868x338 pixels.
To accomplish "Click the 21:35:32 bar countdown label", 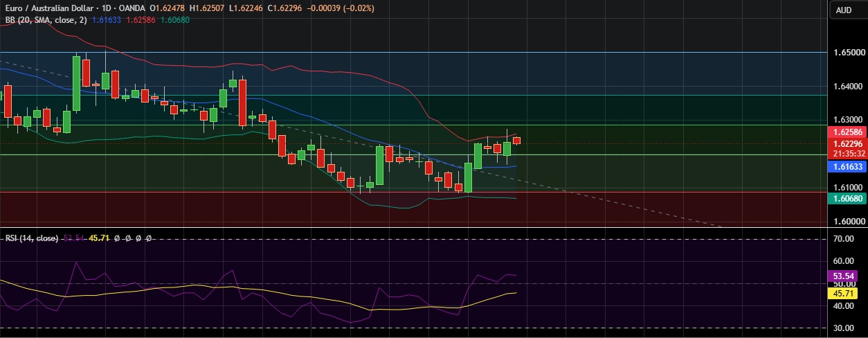I will pyautogui.click(x=847, y=154).
